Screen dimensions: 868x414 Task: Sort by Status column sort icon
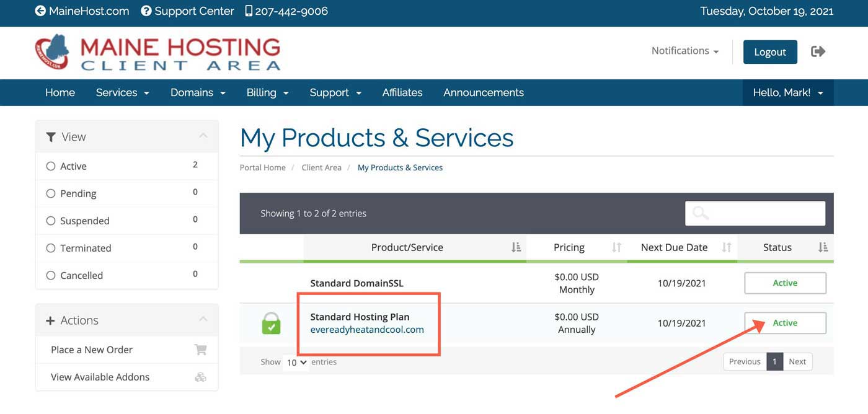[x=823, y=247]
